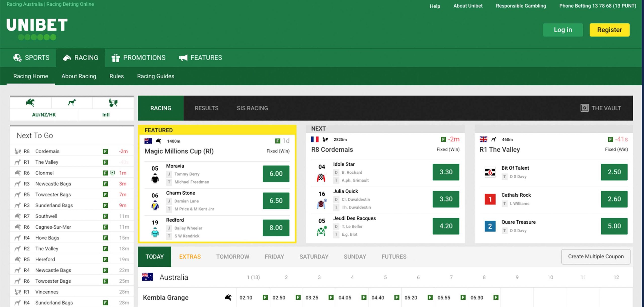Click The Vault camera icon
Image resolution: width=644 pixels, height=307 pixels.
tap(584, 108)
